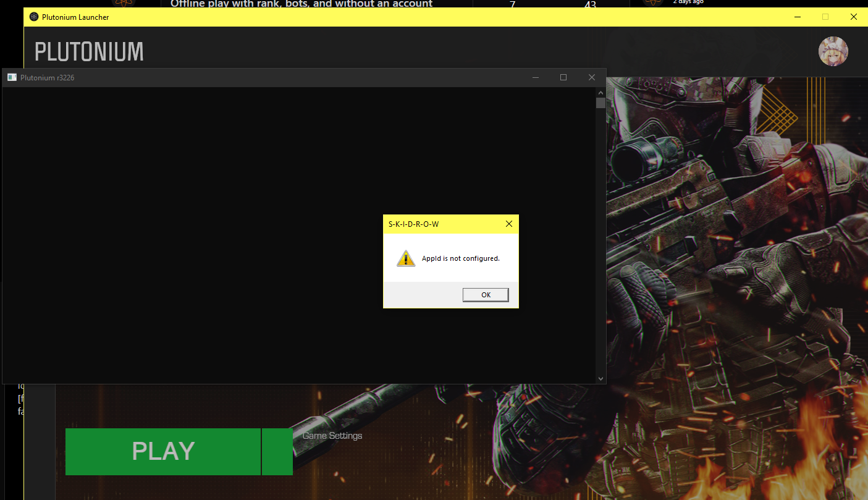Maximize the Plutonium r3226 console window
This screenshot has height=500, width=868.
coord(563,77)
